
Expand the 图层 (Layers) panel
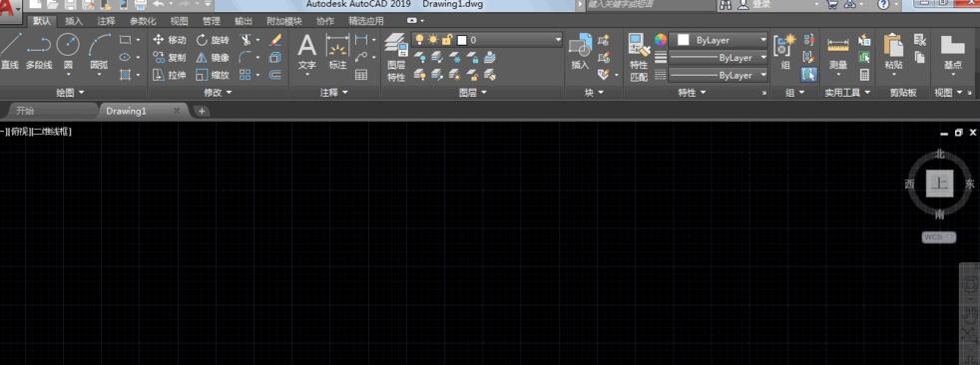pos(472,93)
